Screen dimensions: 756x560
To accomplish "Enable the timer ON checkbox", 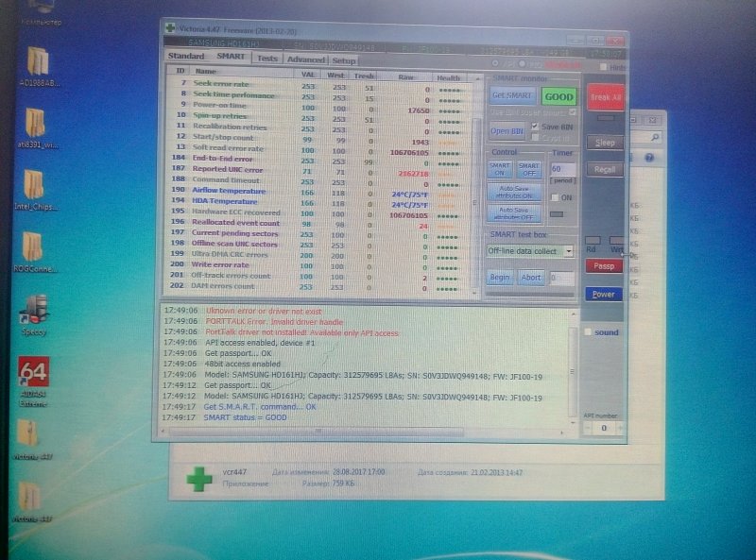I will point(555,197).
